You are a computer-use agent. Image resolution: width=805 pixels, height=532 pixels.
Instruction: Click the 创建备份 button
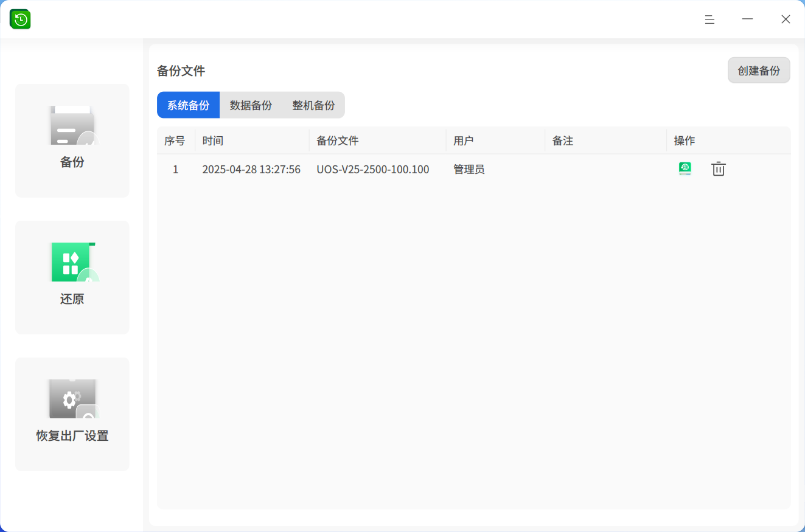click(x=759, y=71)
